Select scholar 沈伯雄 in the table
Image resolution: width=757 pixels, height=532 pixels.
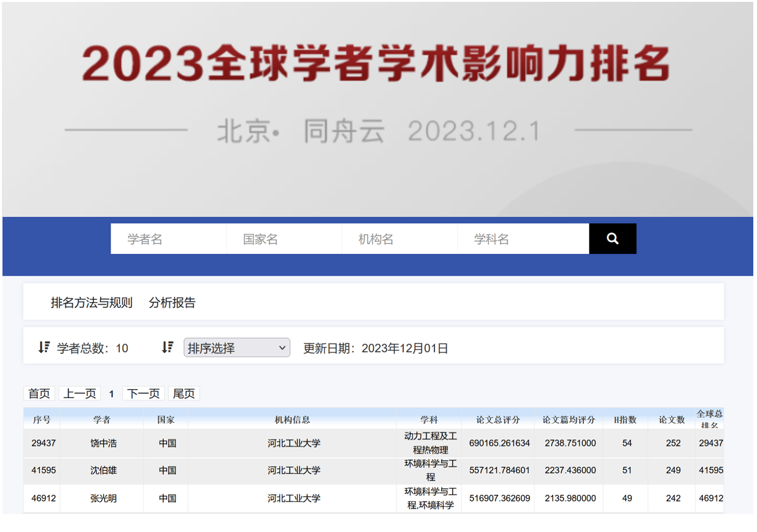tap(103, 470)
